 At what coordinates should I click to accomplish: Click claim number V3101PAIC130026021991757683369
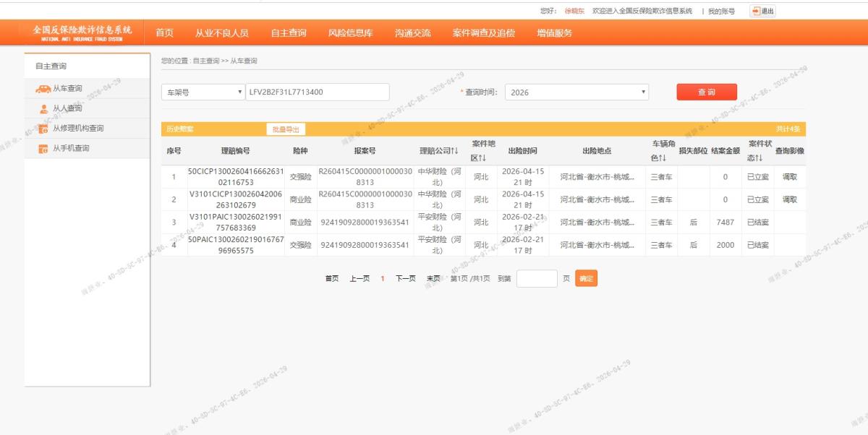pyautogui.click(x=236, y=222)
